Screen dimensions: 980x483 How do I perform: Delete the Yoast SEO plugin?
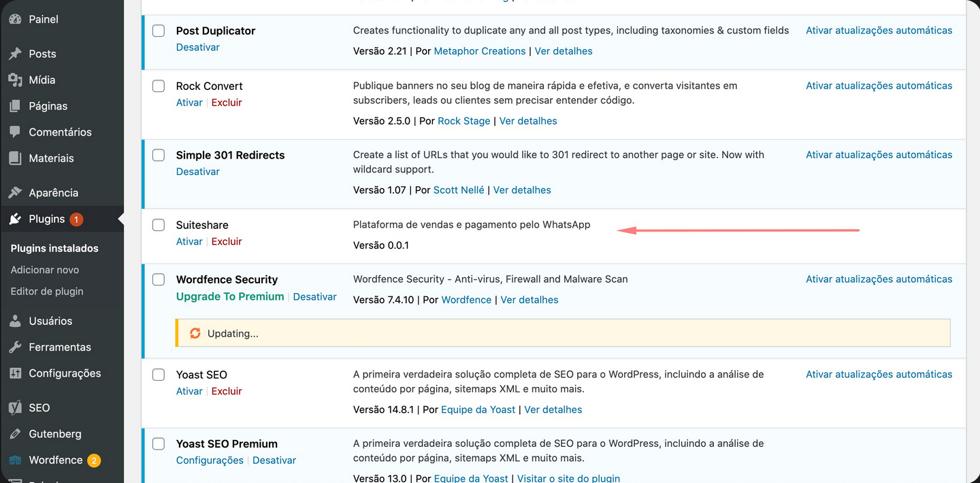[227, 391]
